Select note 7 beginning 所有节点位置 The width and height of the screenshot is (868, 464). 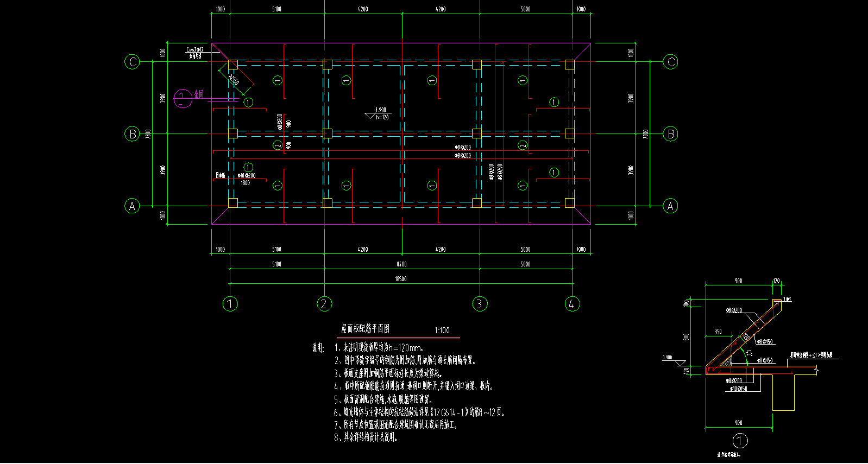[396, 425]
